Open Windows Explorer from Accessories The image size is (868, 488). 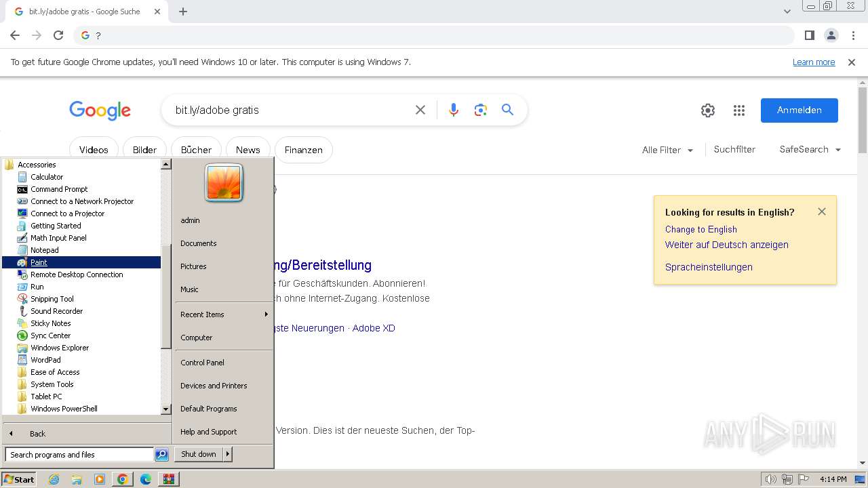tap(60, 348)
